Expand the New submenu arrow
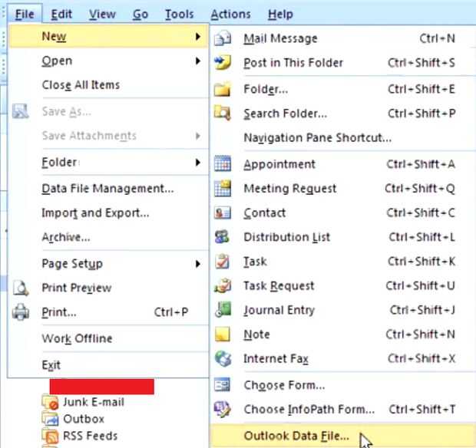This screenshot has width=476, height=448. click(198, 37)
